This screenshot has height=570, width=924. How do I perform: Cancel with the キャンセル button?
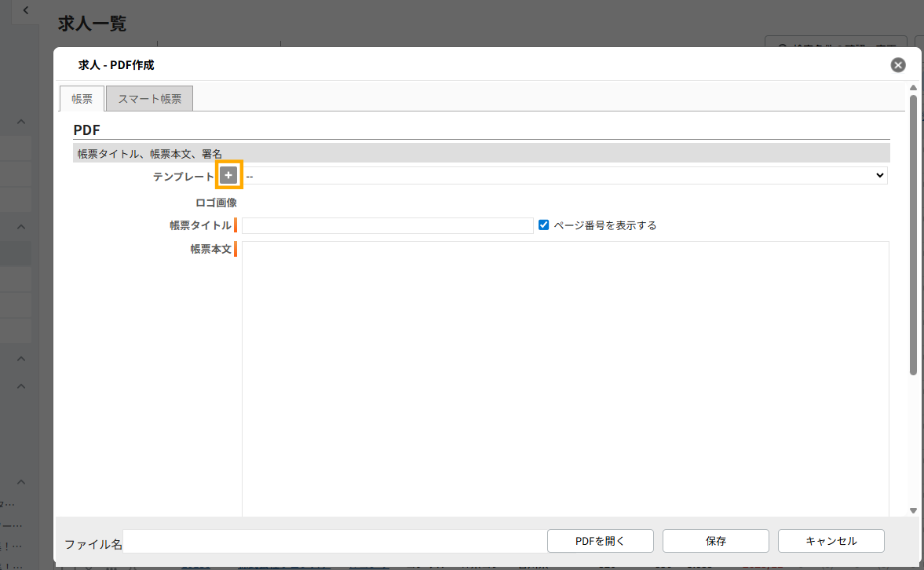(831, 541)
